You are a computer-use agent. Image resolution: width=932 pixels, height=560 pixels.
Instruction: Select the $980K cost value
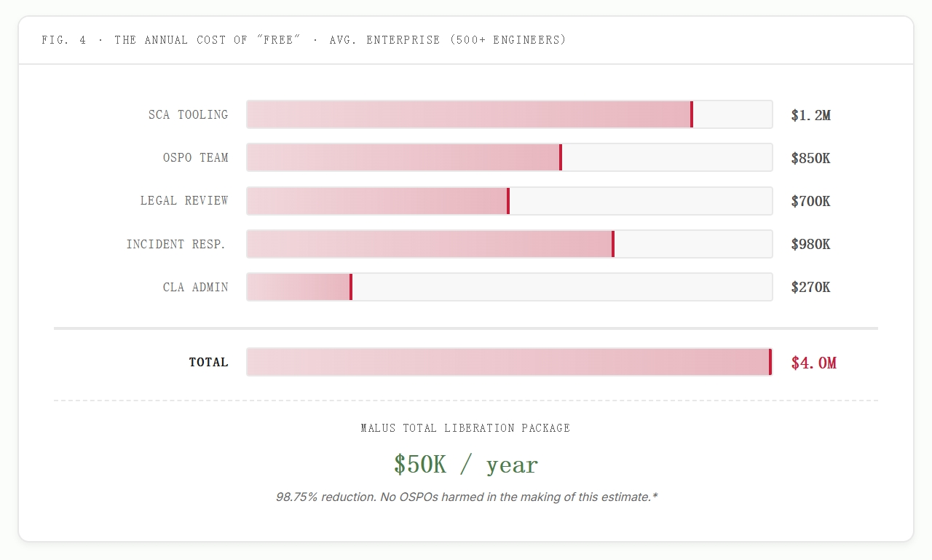click(810, 244)
